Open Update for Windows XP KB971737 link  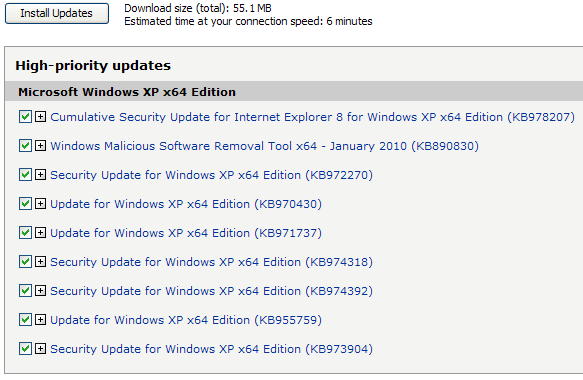tap(186, 233)
